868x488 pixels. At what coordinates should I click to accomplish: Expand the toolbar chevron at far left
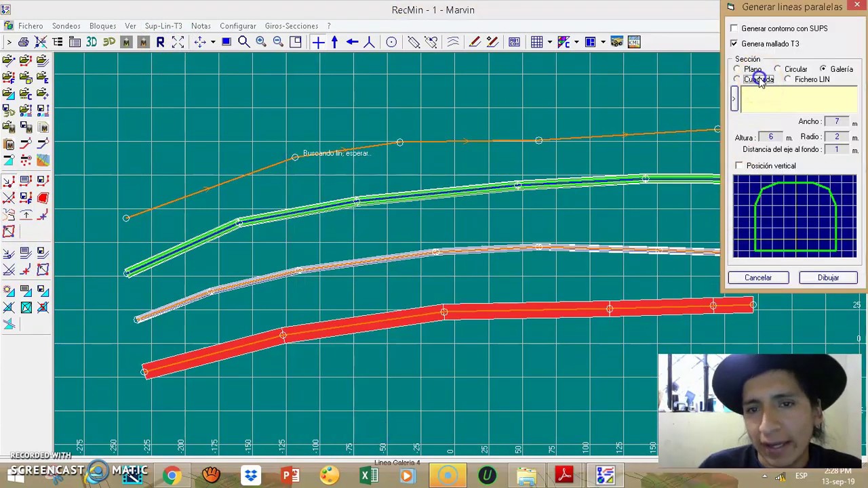9,42
